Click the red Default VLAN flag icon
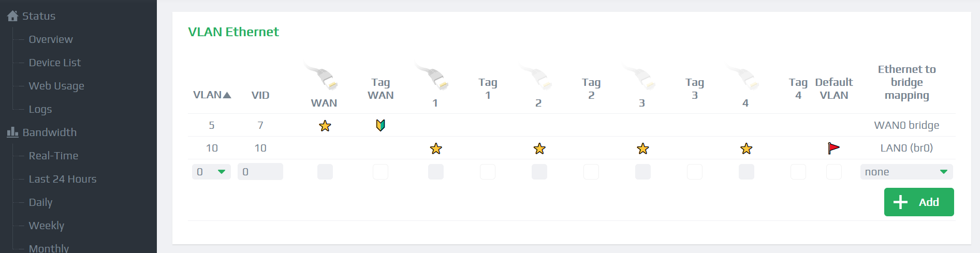This screenshot has height=253, width=980. (833, 148)
